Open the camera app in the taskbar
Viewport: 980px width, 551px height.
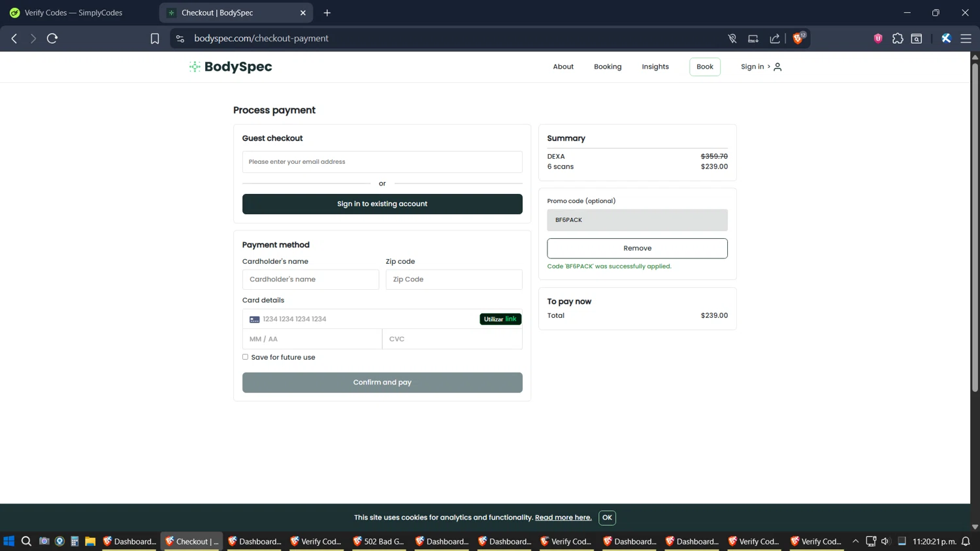[x=44, y=541]
